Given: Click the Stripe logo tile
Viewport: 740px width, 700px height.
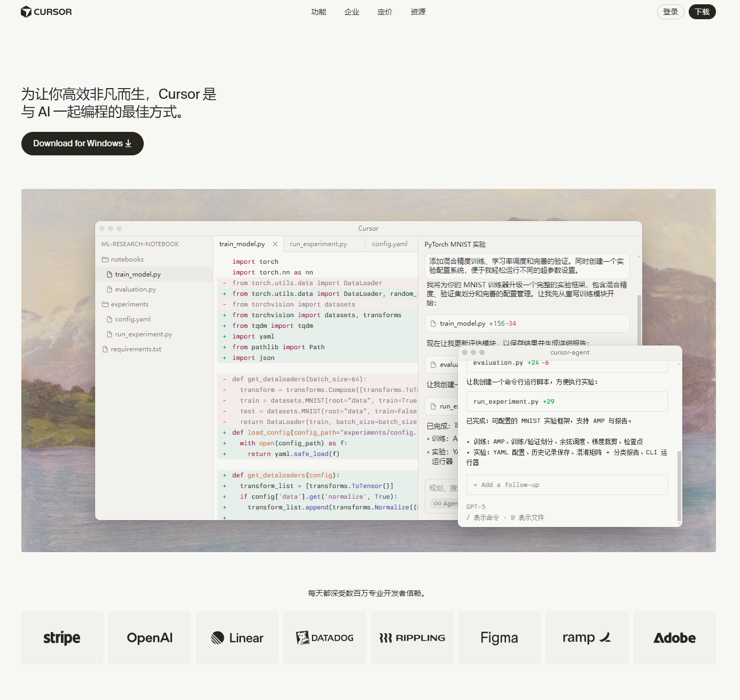Looking at the screenshot, I should pos(62,638).
